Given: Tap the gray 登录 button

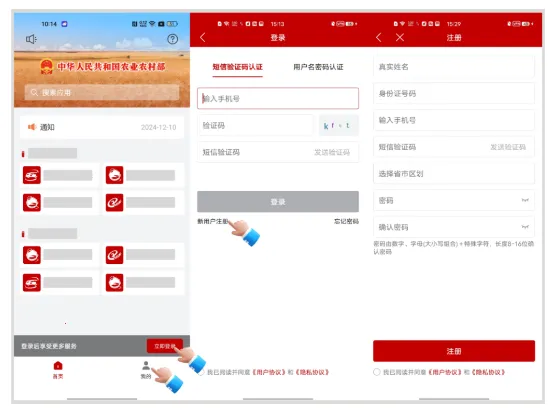Looking at the screenshot, I should 278,202.
